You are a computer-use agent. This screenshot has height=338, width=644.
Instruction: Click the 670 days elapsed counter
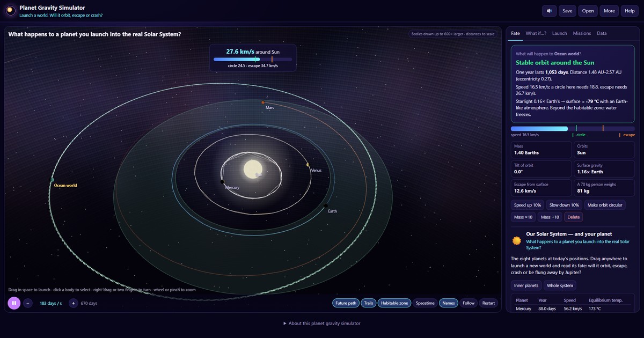(89, 303)
